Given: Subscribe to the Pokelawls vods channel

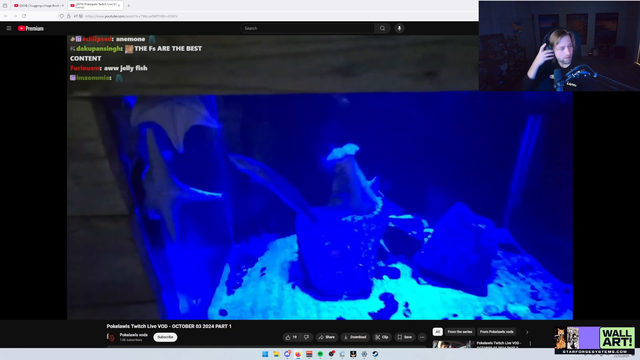Looking at the screenshot, I should click(x=165, y=337).
